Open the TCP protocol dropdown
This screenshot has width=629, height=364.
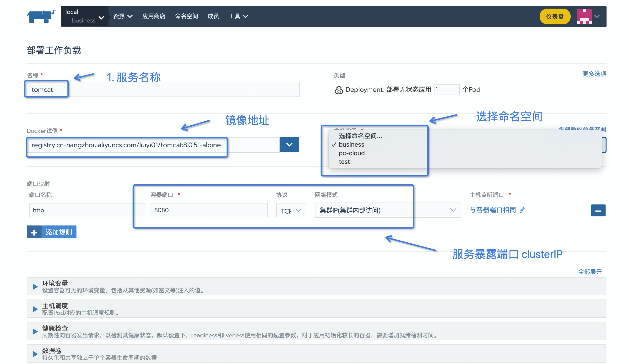click(291, 211)
